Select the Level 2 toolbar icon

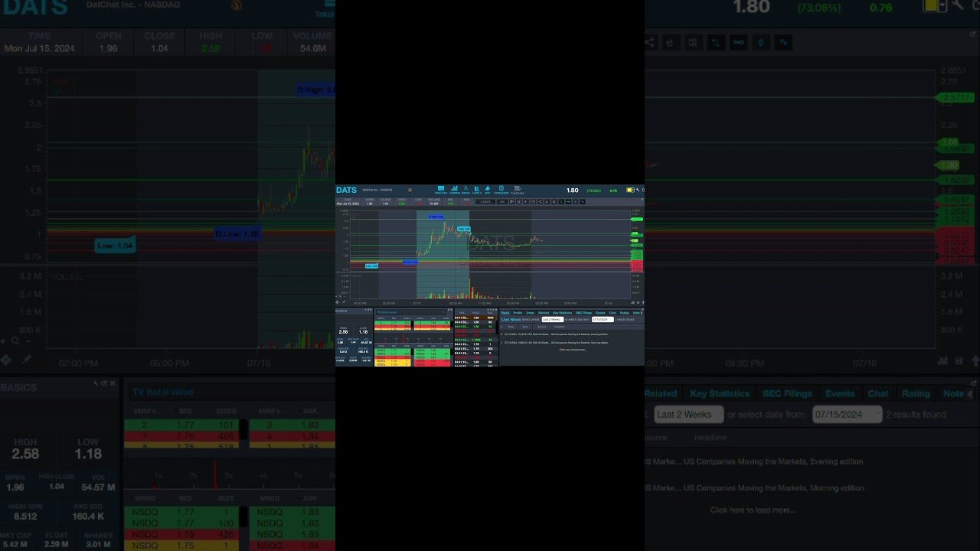tap(476, 189)
